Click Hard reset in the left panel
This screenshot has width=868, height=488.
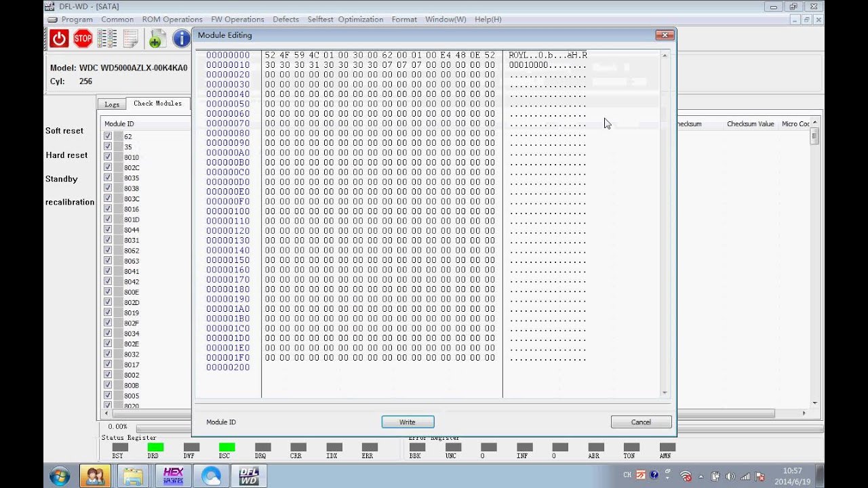(66, 155)
